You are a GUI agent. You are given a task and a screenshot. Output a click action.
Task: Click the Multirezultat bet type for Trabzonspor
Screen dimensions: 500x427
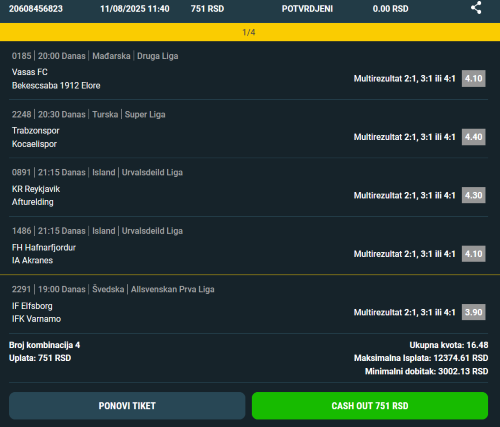tap(404, 137)
